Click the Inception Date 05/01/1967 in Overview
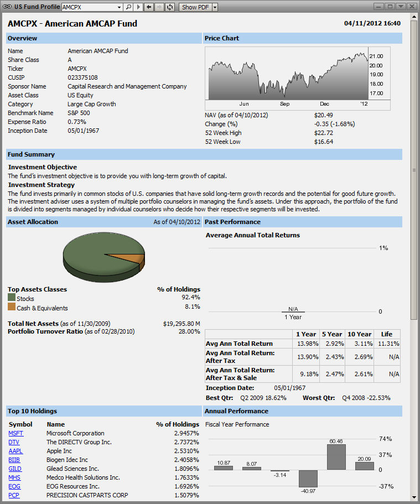420x504 pixels. [x=84, y=131]
